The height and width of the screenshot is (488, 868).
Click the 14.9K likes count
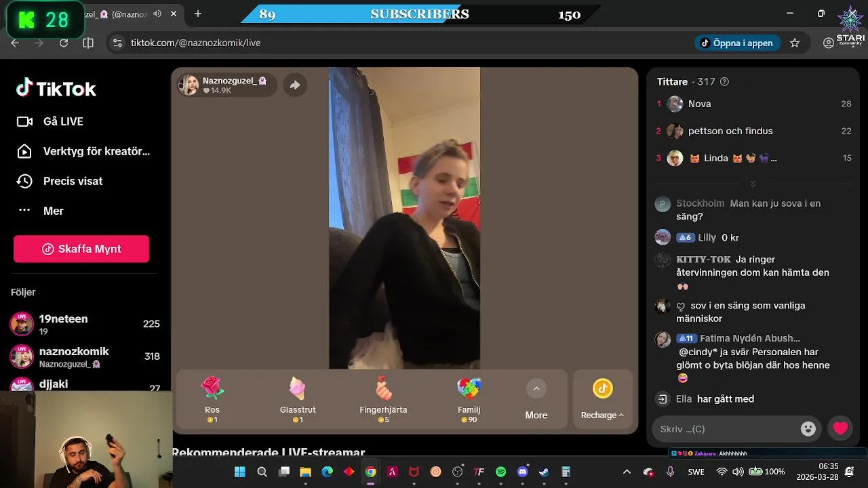coord(217,90)
